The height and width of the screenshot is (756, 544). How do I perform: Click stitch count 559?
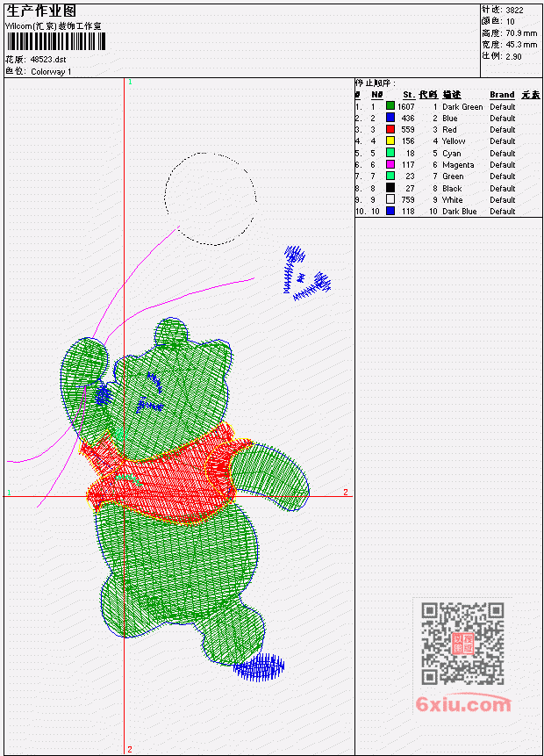pos(408,130)
